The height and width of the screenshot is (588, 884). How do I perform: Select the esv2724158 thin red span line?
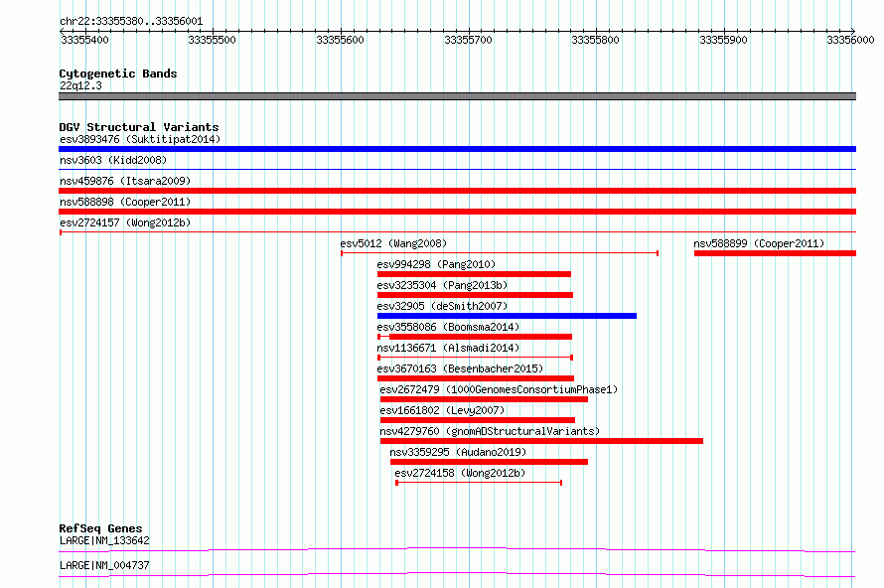(479, 483)
